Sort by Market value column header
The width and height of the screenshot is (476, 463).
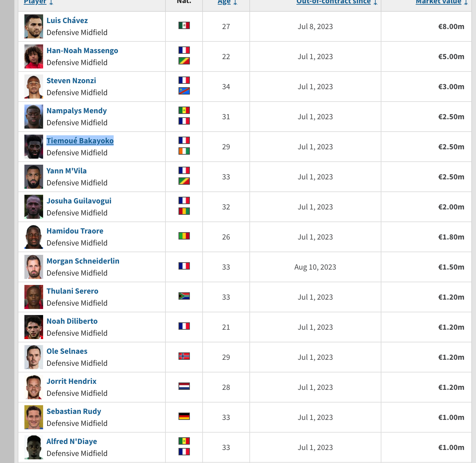pos(438,2)
